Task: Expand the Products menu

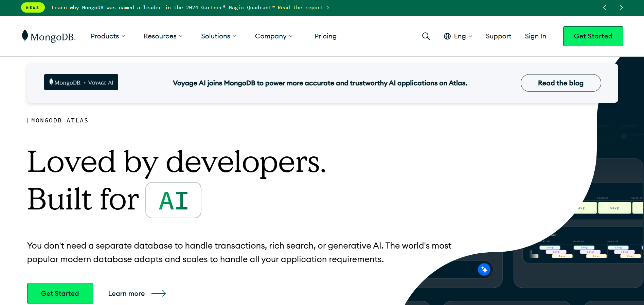Action: [108, 36]
